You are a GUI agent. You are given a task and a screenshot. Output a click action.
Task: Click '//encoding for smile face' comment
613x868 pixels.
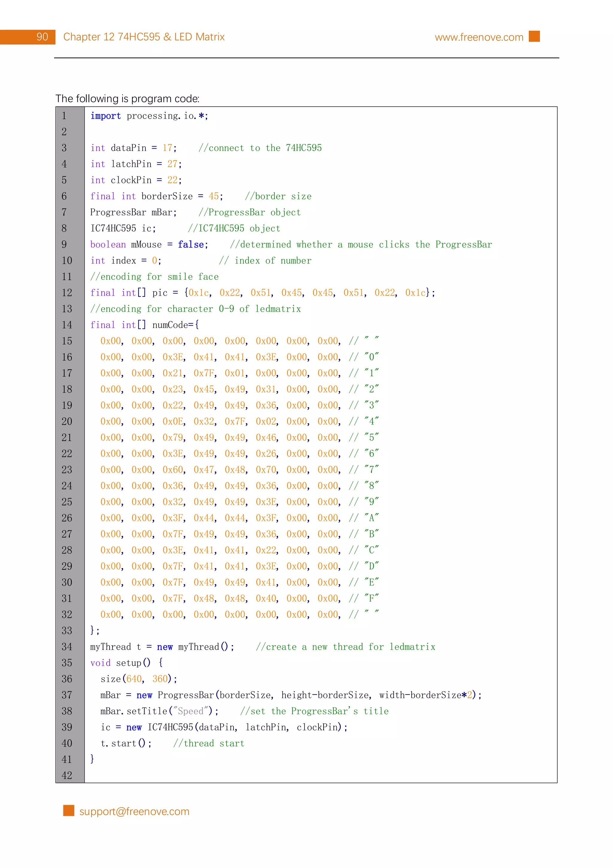point(154,277)
